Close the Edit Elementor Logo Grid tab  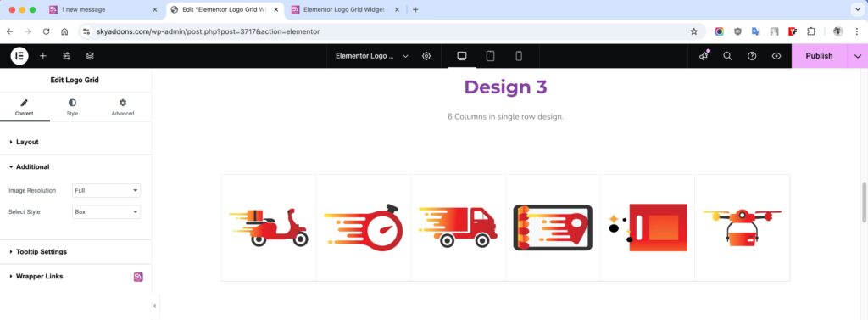(x=276, y=9)
